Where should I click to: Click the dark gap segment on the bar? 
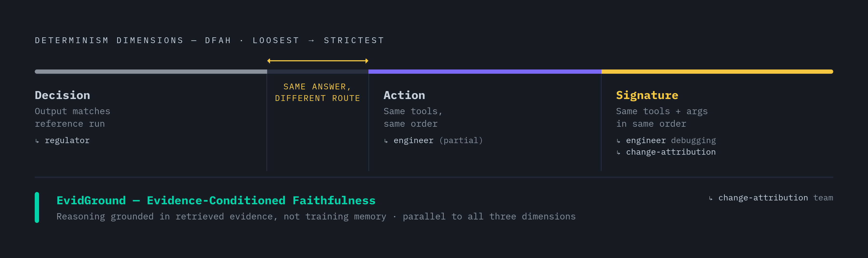point(318,72)
